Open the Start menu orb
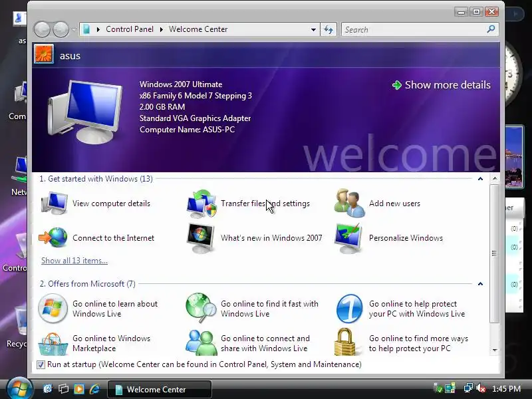This screenshot has width=532, height=399. coord(19,388)
